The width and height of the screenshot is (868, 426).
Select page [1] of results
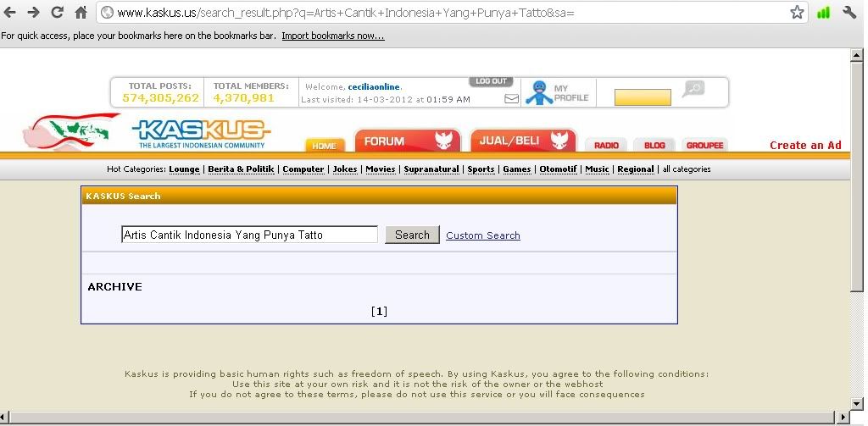click(x=379, y=312)
